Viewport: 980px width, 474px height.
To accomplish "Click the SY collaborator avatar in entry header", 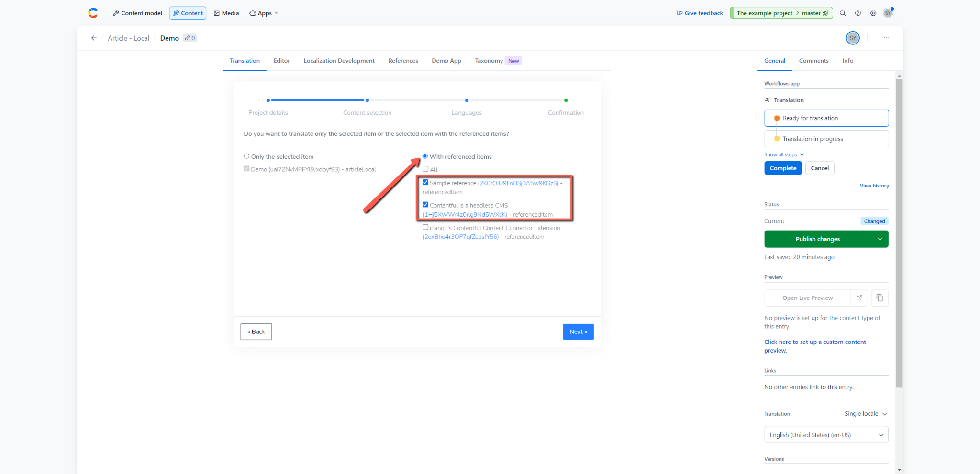I will click(853, 38).
